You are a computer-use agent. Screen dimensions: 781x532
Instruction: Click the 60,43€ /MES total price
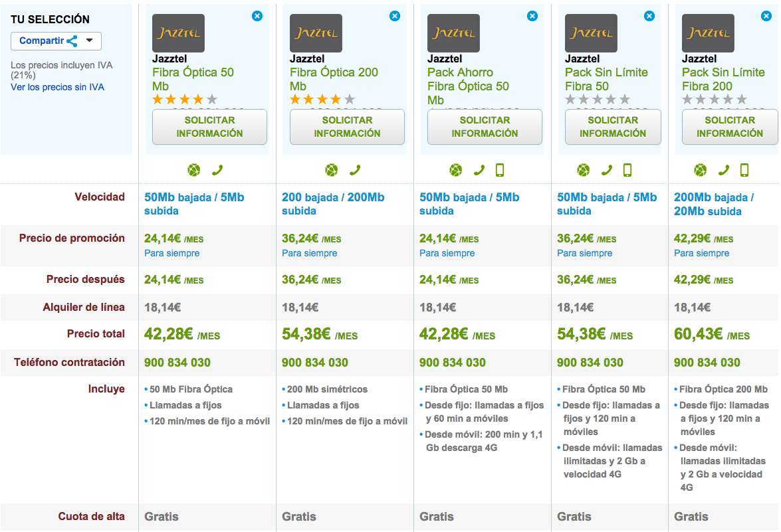click(x=712, y=335)
